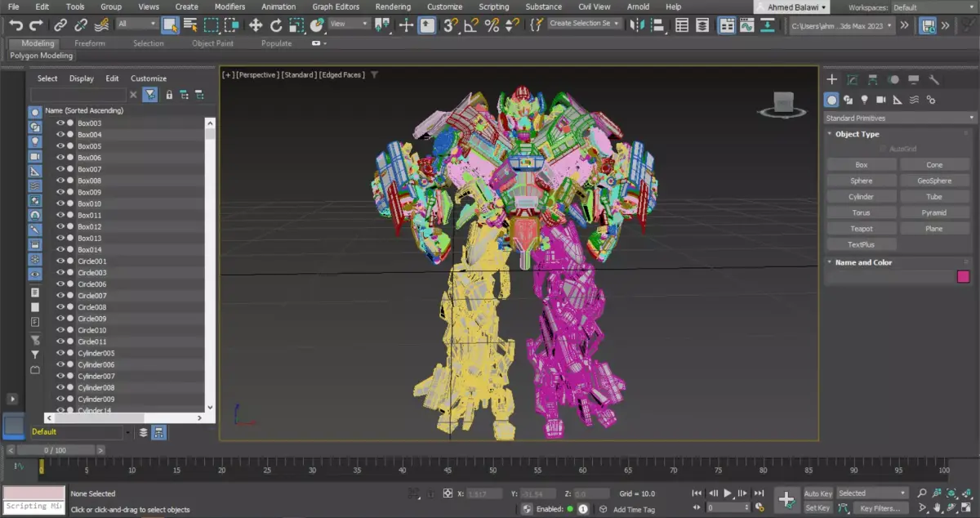This screenshot has height=518, width=980.
Task: Hide Box012 using its eye icon
Action: [x=60, y=227]
